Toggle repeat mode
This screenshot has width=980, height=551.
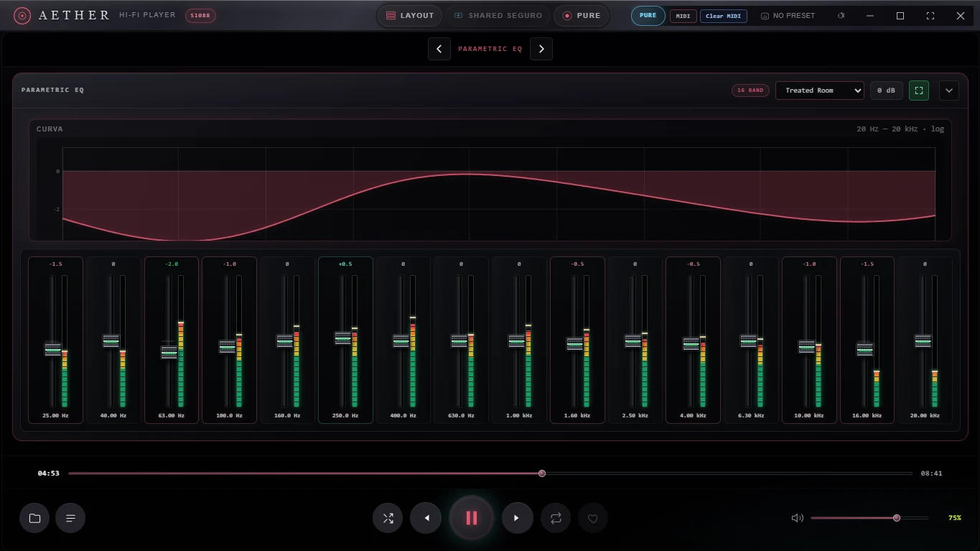coord(556,518)
